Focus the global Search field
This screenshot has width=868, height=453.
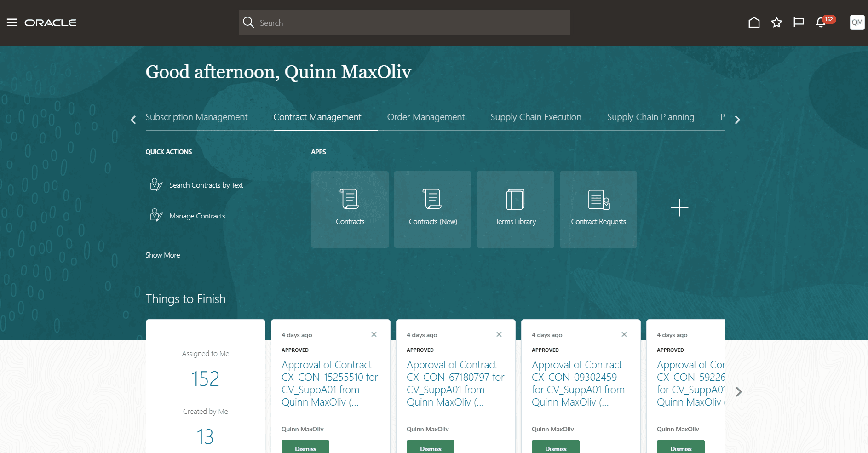pyautogui.click(x=405, y=23)
